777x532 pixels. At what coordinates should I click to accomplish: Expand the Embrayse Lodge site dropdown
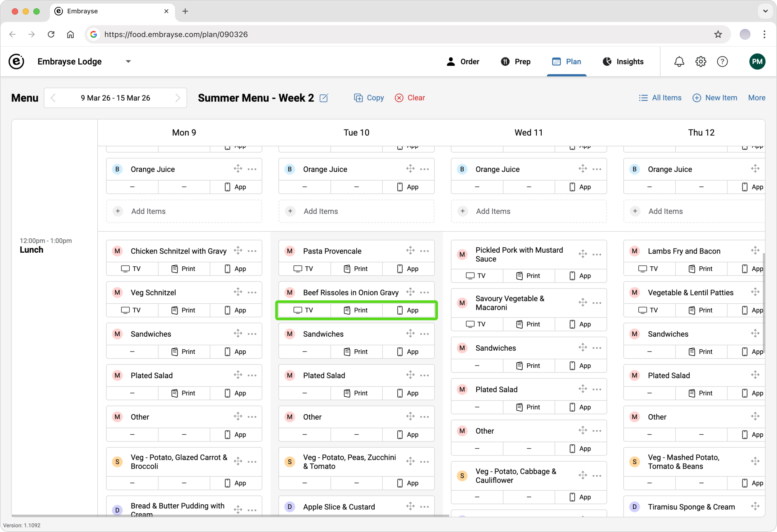128,61
